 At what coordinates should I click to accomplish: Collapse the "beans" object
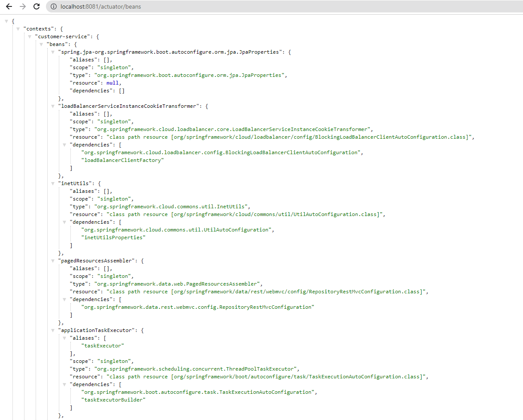pyautogui.click(x=41, y=44)
